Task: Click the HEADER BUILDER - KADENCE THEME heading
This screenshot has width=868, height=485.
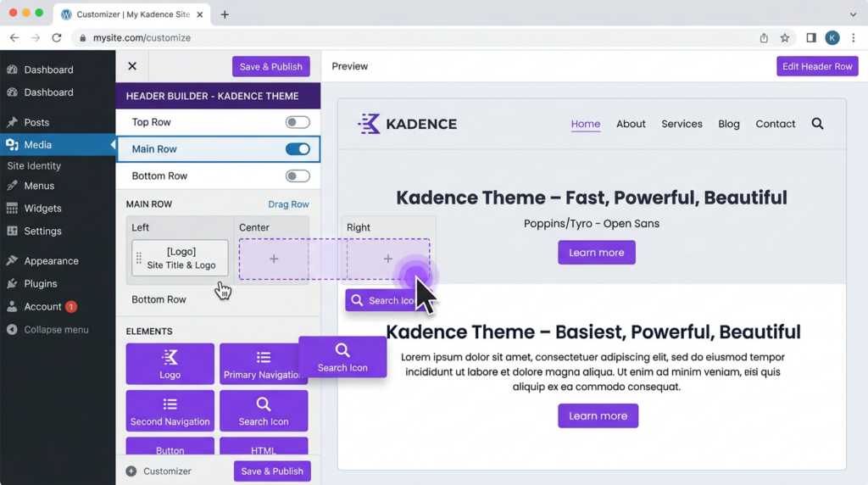Action: pos(212,97)
